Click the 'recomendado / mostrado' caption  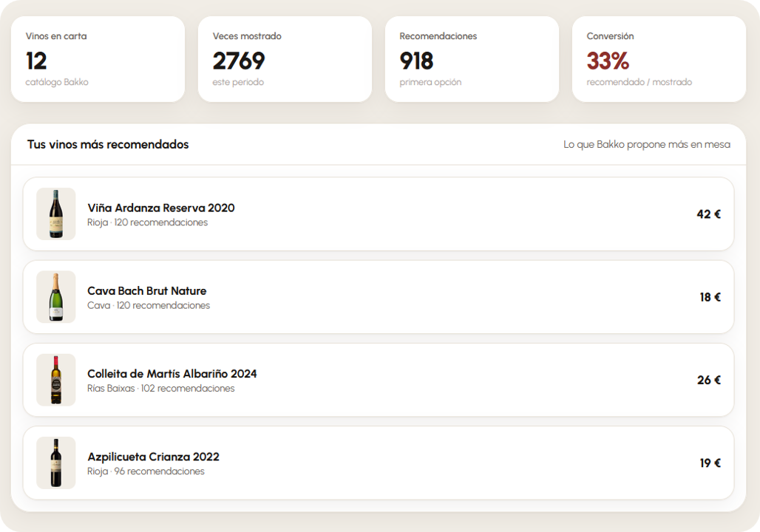(x=639, y=82)
